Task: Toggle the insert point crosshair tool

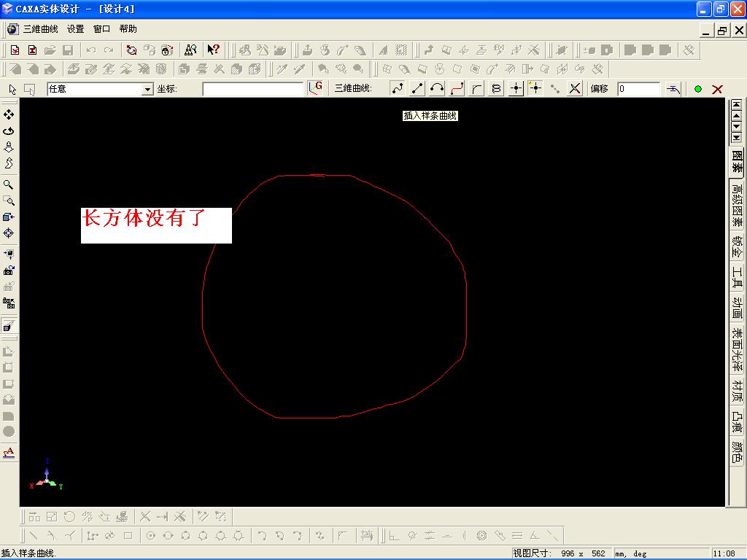Action: click(516, 88)
